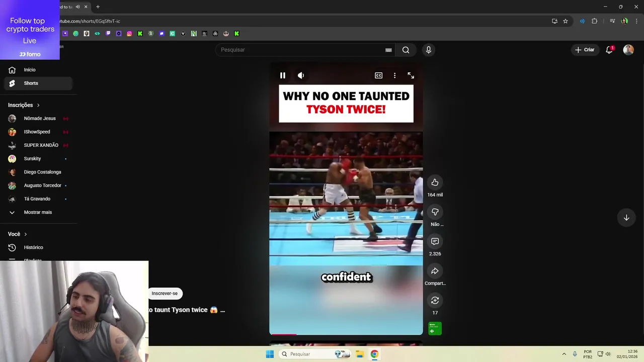Toggle closed captions (CC) on video
The height and width of the screenshot is (362, 644).
[x=378, y=75]
